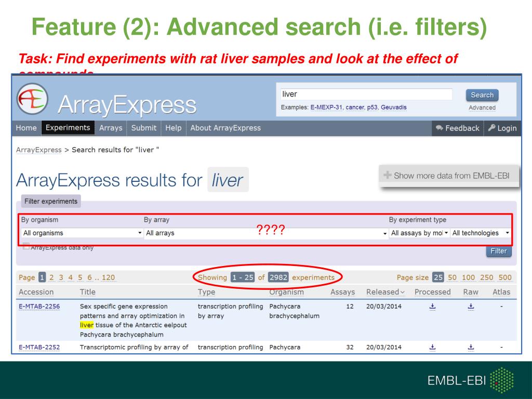Open the All technologies dropdown
532x399 pixels.
click(x=481, y=233)
